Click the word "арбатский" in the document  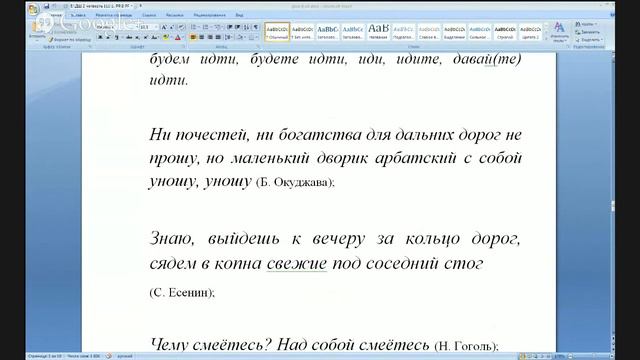click(415, 158)
